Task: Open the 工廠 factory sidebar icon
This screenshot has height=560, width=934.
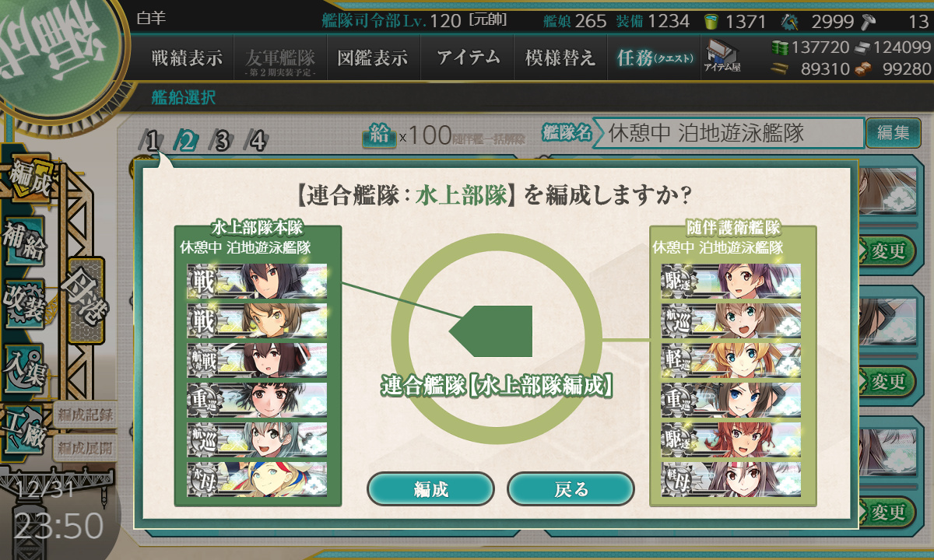Action: (x=25, y=428)
